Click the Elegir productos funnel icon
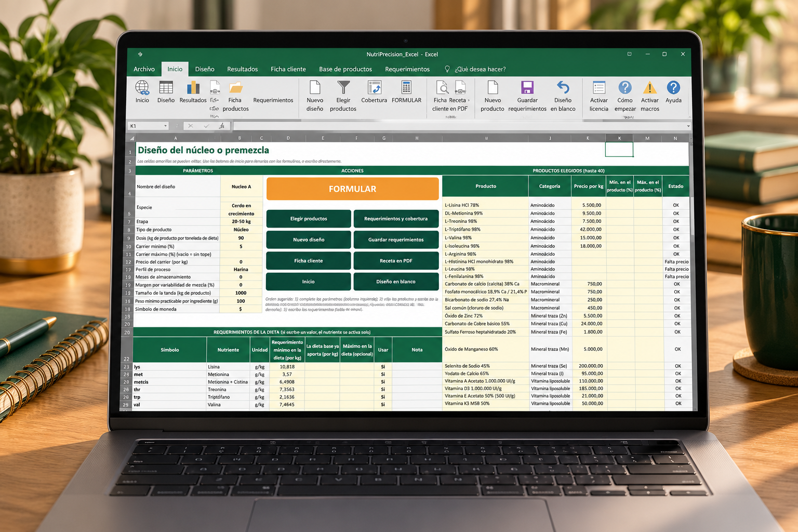The image size is (798, 532). pyautogui.click(x=343, y=87)
